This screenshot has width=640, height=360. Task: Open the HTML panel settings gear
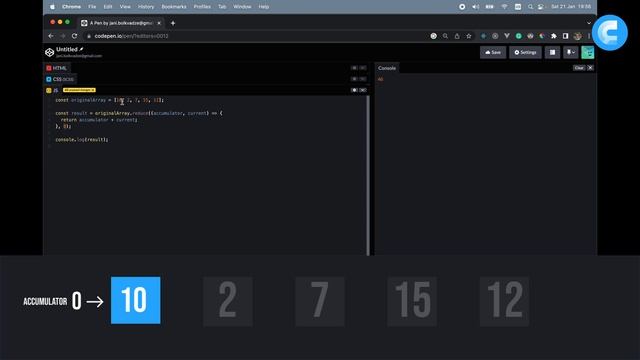coord(354,68)
